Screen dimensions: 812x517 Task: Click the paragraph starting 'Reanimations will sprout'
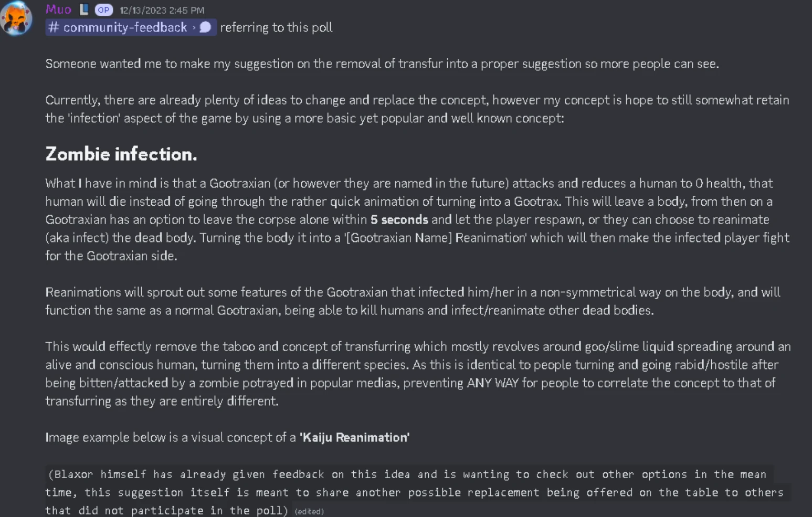tap(412, 301)
